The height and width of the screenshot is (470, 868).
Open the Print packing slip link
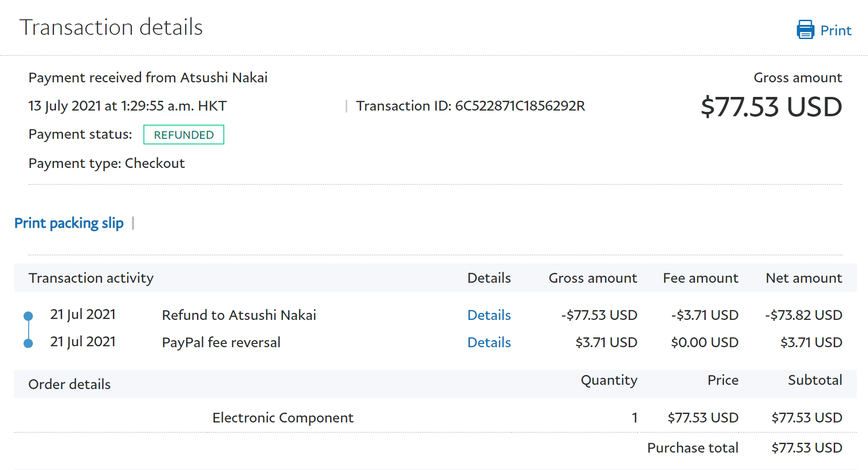coord(69,223)
